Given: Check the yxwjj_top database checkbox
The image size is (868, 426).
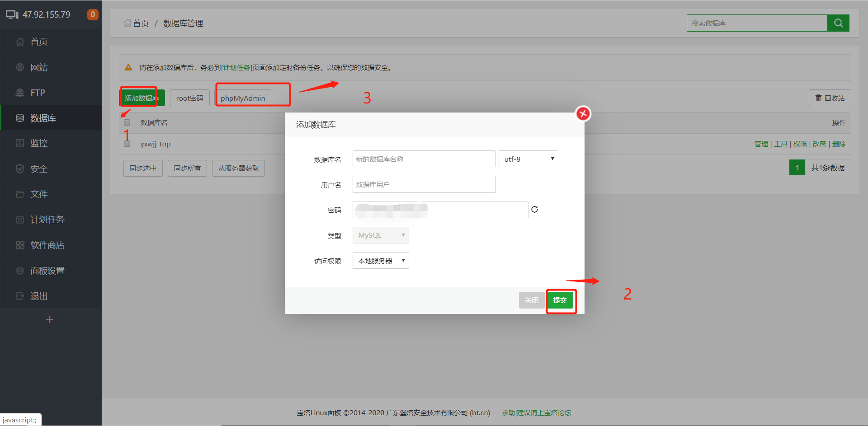Looking at the screenshot, I should [127, 144].
